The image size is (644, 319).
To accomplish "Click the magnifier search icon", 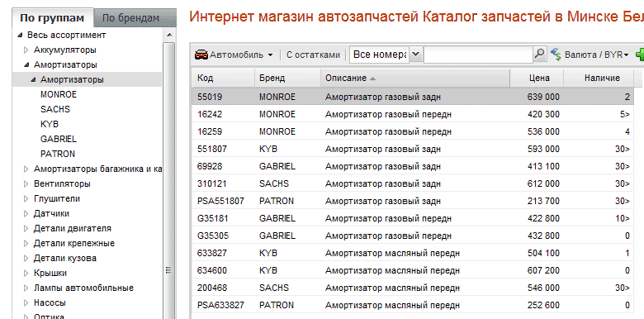I will [540, 54].
